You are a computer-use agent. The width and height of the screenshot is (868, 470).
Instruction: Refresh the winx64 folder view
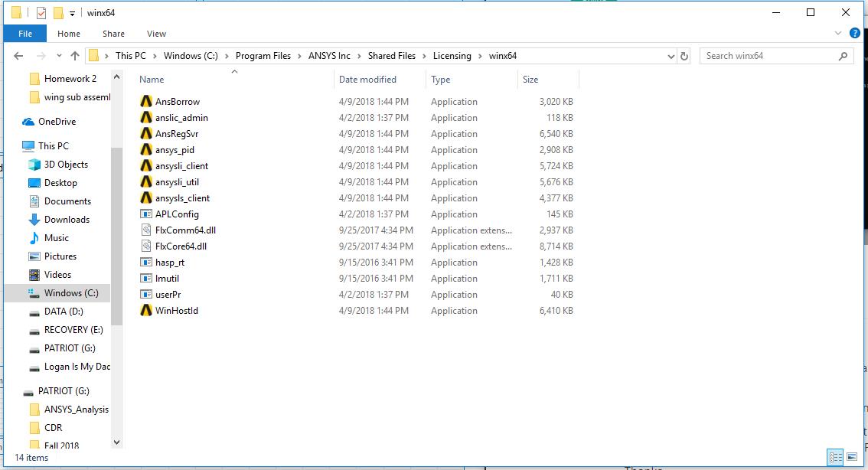point(684,56)
